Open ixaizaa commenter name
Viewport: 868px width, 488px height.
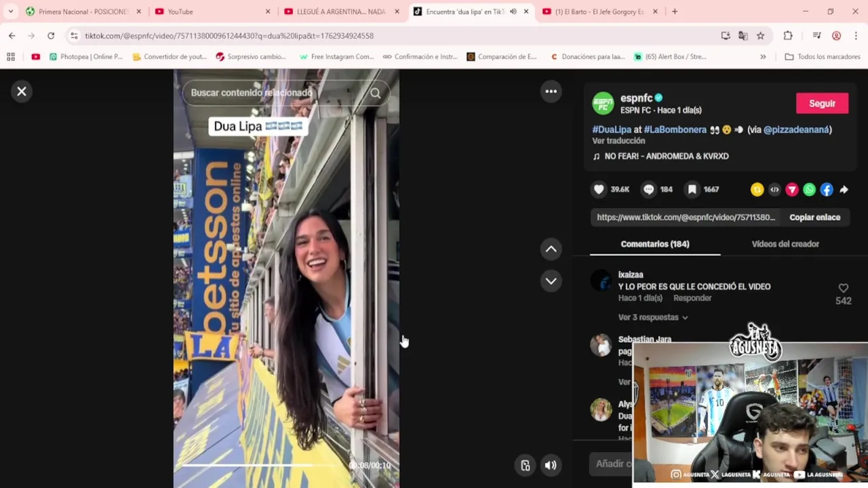click(631, 275)
